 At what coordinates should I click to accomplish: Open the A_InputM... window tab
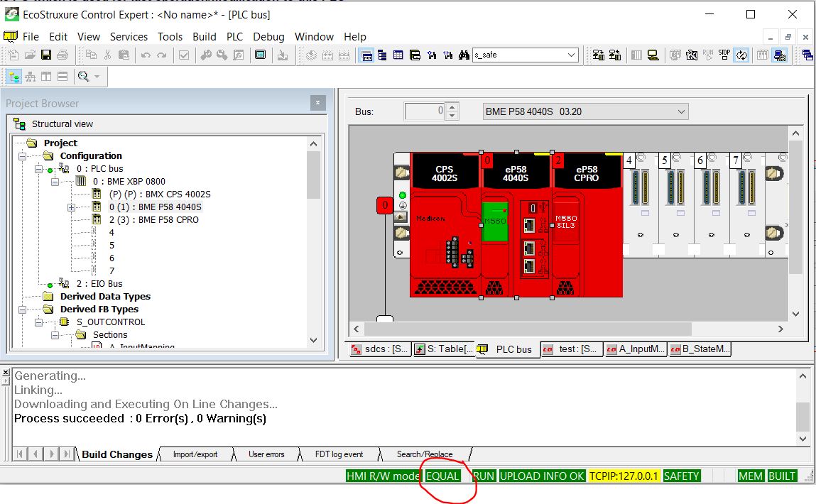636,349
